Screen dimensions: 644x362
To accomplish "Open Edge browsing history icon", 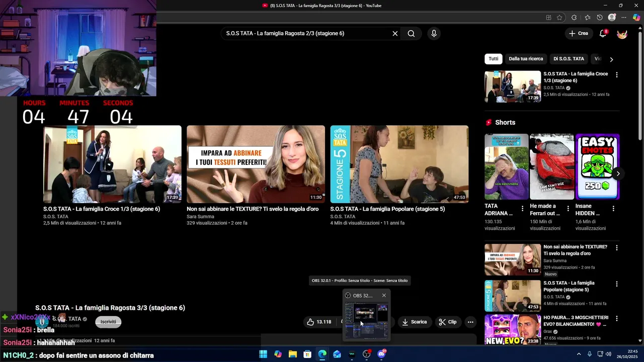I will (600, 18).
